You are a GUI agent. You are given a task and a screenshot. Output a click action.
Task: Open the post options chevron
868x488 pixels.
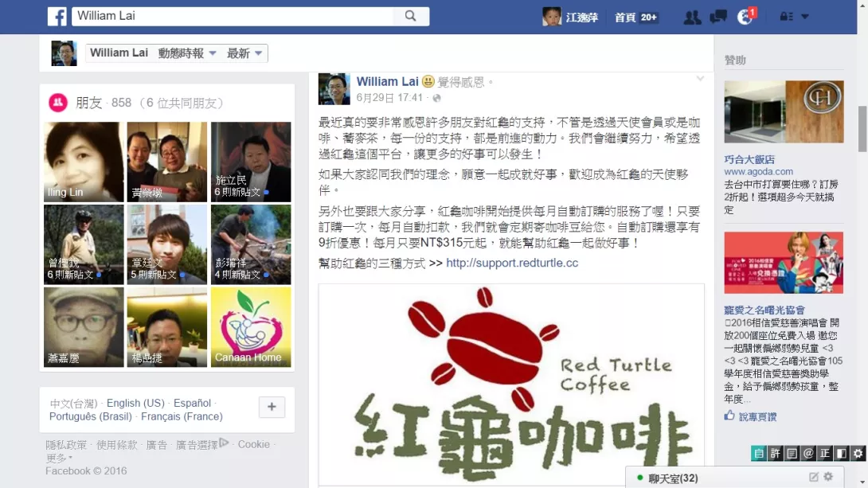(x=700, y=79)
